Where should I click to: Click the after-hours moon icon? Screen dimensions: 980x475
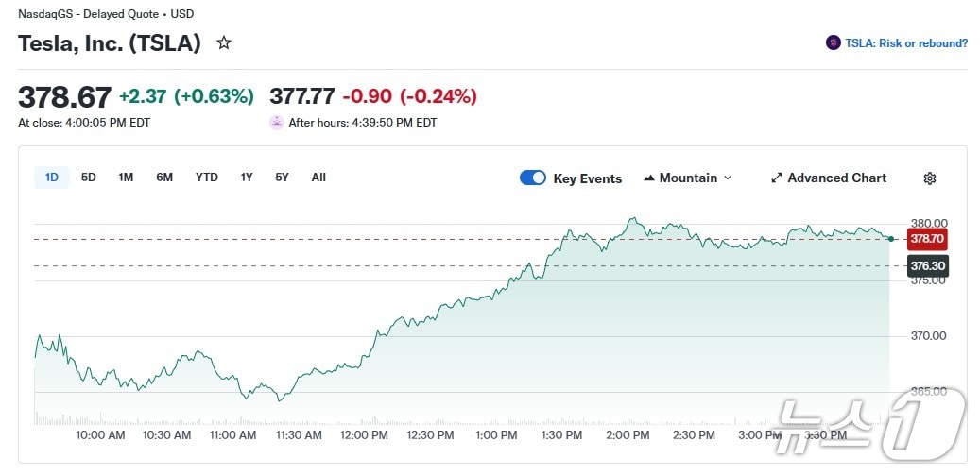(276, 122)
